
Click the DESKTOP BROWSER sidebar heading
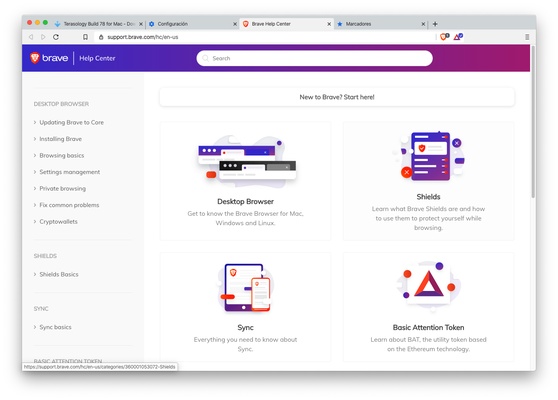pyautogui.click(x=61, y=104)
